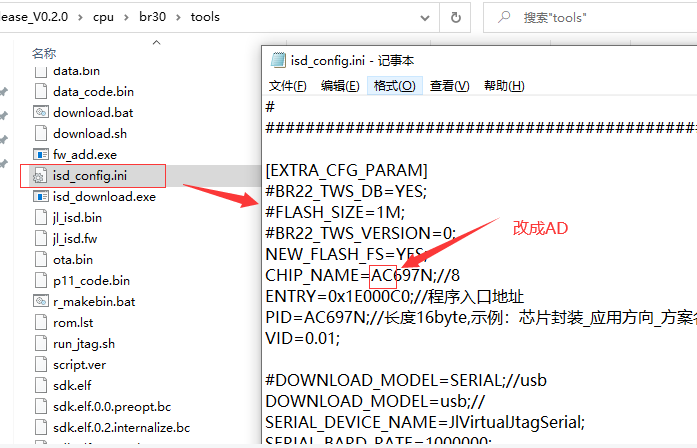Open the address bar history dropdown
The width and height of the screenshot is (697, 448).
pos(425,18)
